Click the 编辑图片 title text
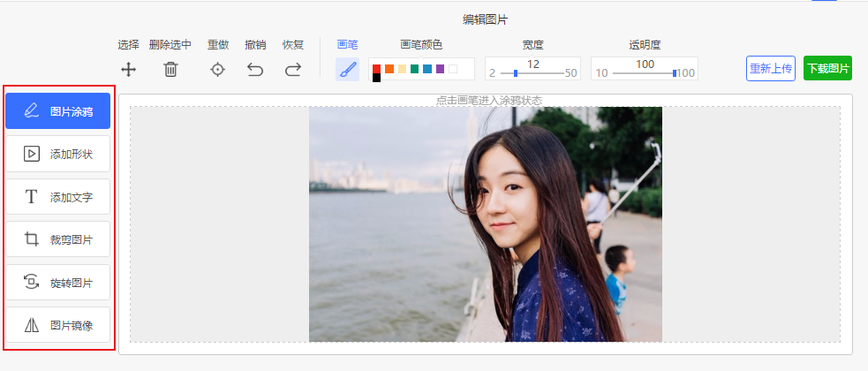The height and width of the screenshot is (371, 868). pyautogui.click(x=486, y=20)
